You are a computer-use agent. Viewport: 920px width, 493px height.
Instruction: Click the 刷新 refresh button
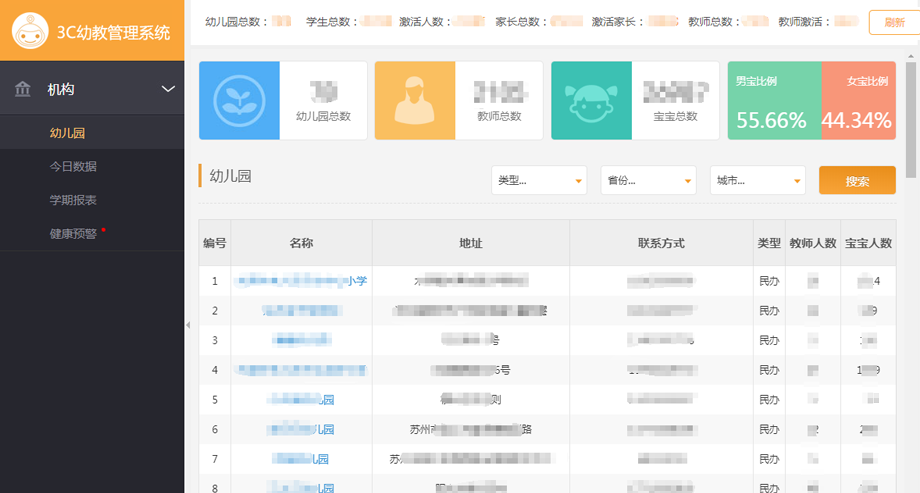tap(893, 22)
